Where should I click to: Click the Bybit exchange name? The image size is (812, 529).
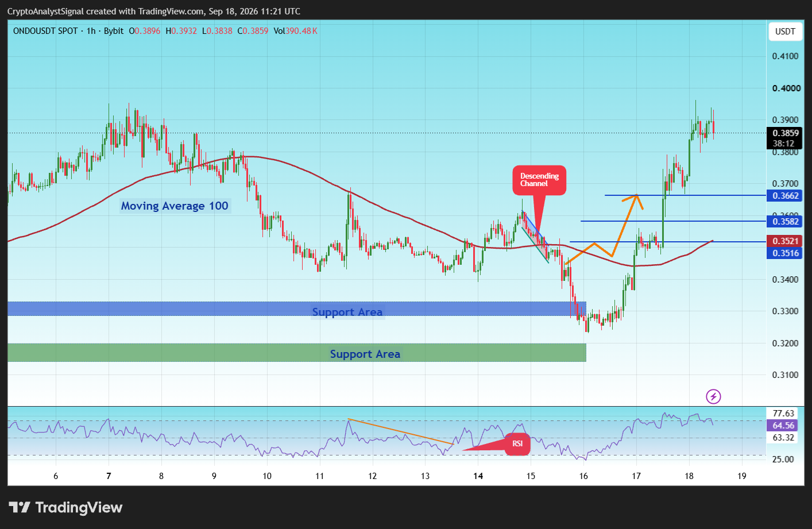(114, 31)
